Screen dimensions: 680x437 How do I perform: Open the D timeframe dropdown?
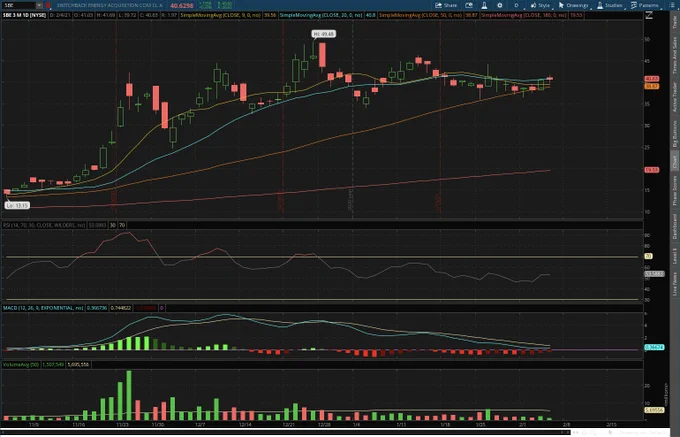[x=517, y=5]
